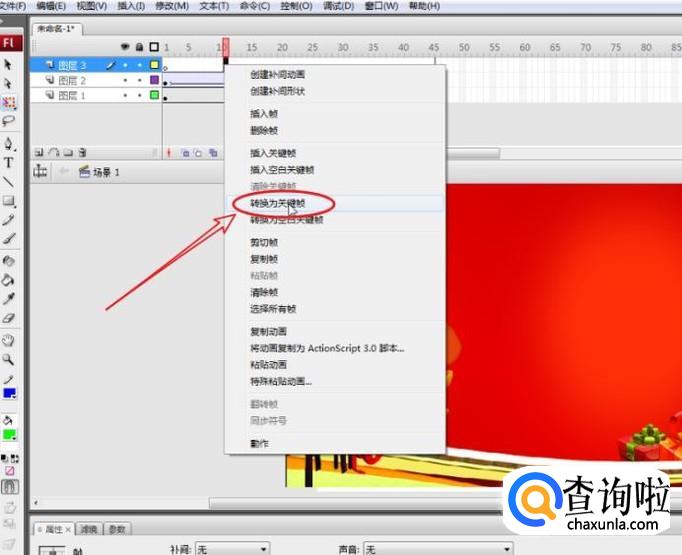Toggle visibility dot of 图层 1
The width and height of the screenshot is (682, 555).
click(x=125, y=95)
